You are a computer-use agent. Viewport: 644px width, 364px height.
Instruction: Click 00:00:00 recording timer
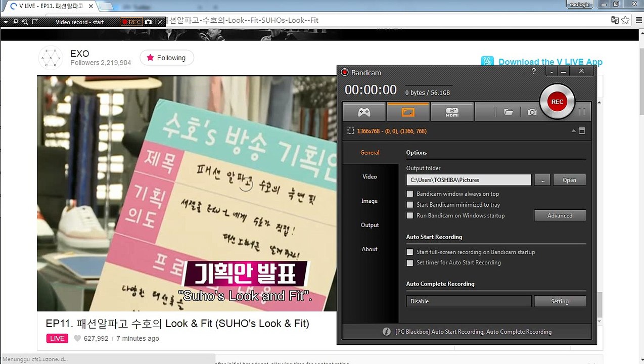coord(371,90)
